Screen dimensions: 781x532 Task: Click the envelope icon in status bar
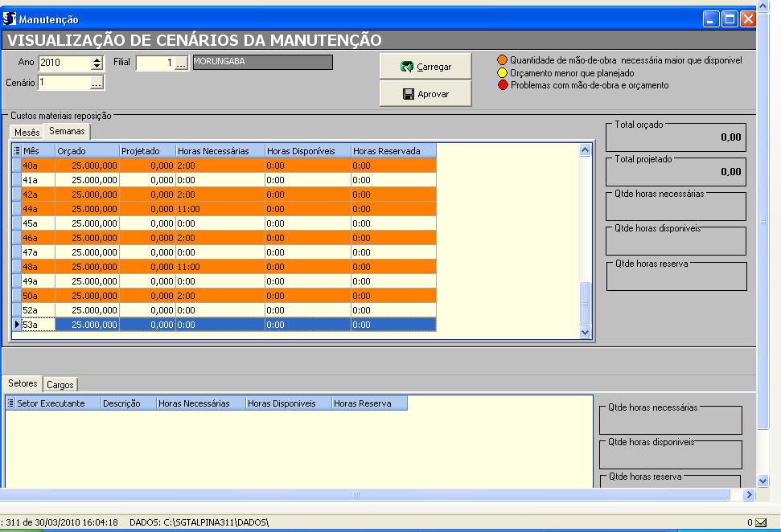[x=761, y=522]
